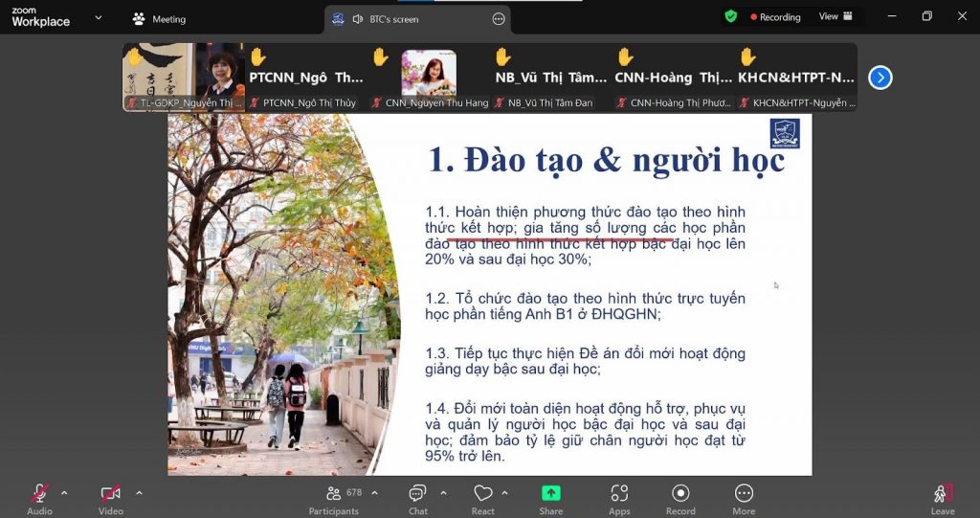Expand the video settings arrow
980x518 pixels.
pos(139,493)
